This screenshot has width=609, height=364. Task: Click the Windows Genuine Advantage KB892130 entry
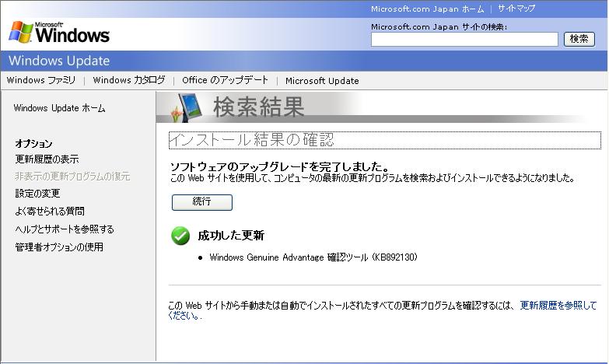click(313, 257)
